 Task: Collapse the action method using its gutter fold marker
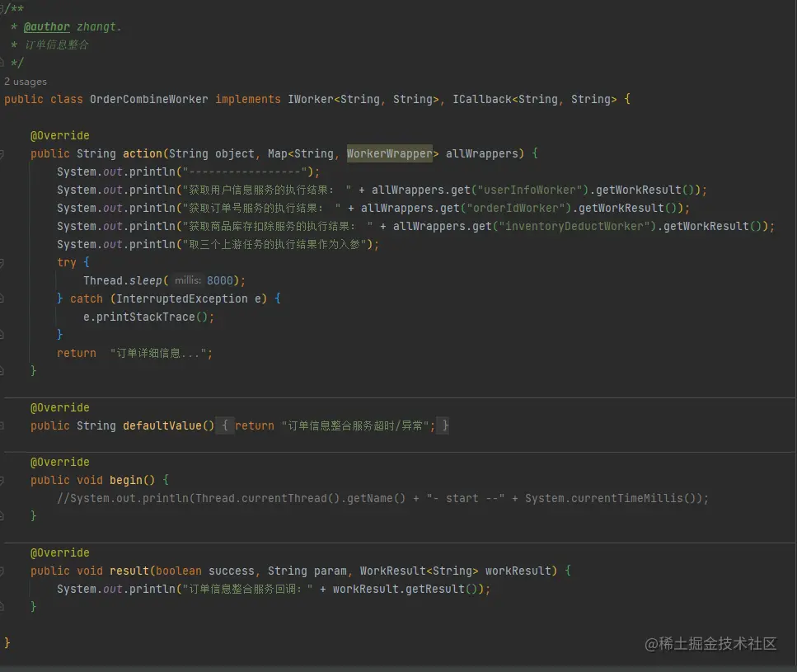coord(2,153)
